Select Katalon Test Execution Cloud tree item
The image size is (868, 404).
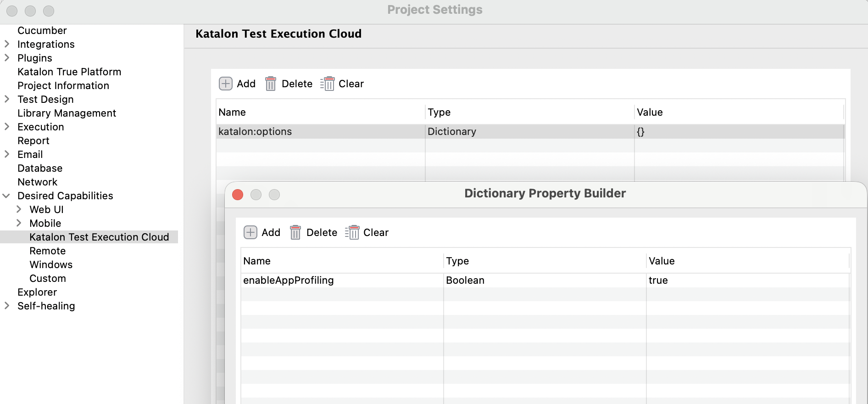pyautogui.click(x=99, y=237)
